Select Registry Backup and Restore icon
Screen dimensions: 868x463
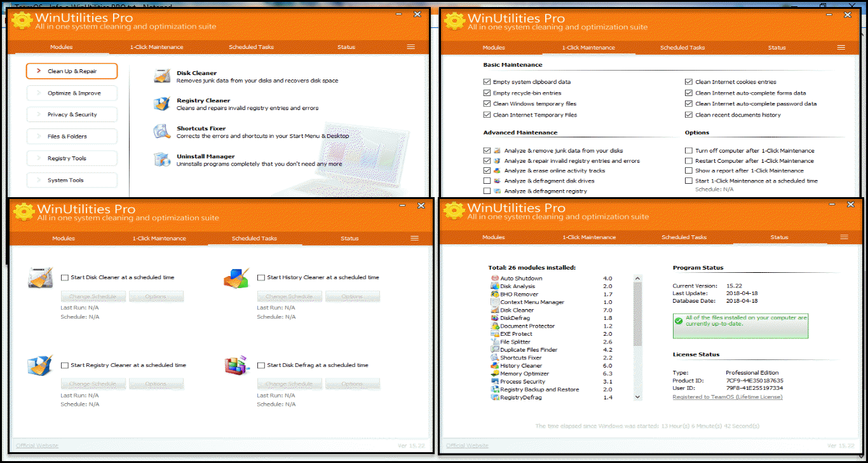click(x=495, y=390)
